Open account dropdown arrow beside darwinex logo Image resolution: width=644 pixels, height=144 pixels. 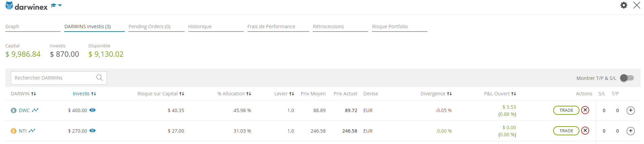[60, 5]
